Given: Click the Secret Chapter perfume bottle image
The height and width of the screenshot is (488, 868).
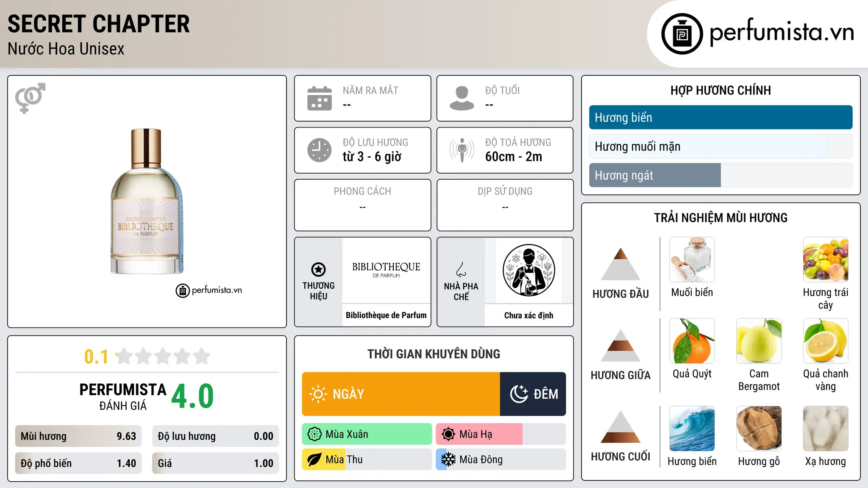Looking at the screenshot, I should pos(147,201).
